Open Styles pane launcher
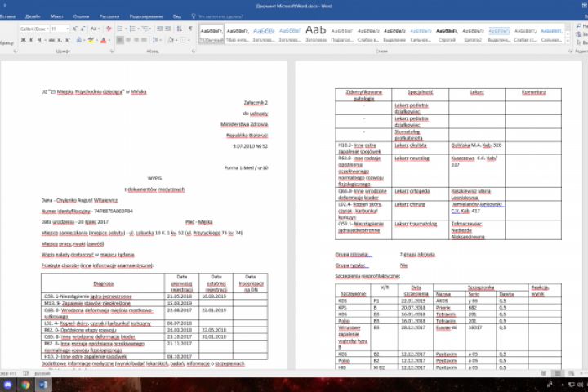The width and height of the screenshot is (588, 392). [x=570, y=51]
